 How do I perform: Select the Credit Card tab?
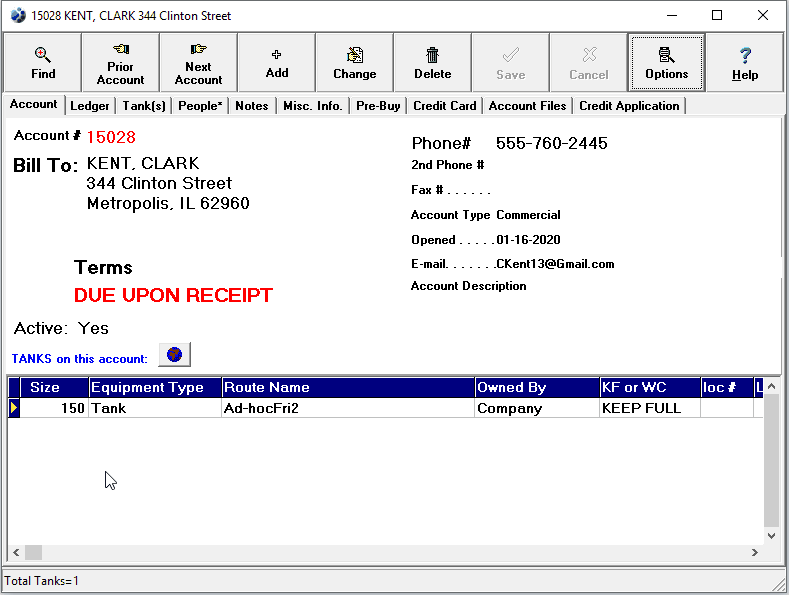[x=444, y=106]
